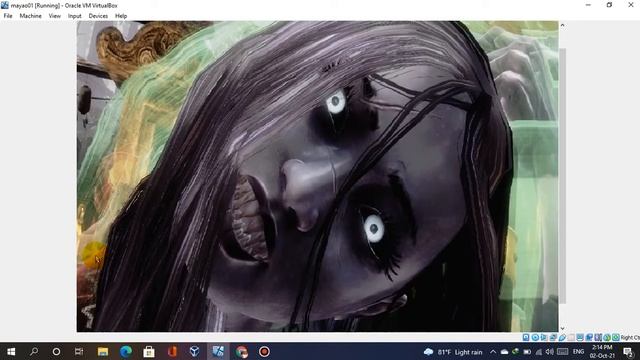Open the Input menu

pyautogui.click(x=75, y=16)
